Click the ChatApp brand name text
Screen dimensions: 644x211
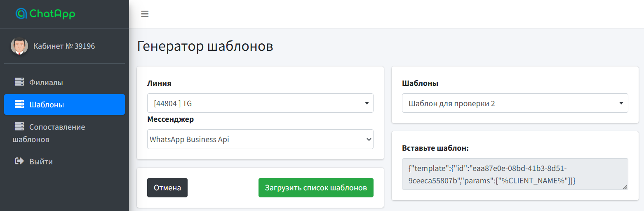[52, 14]
